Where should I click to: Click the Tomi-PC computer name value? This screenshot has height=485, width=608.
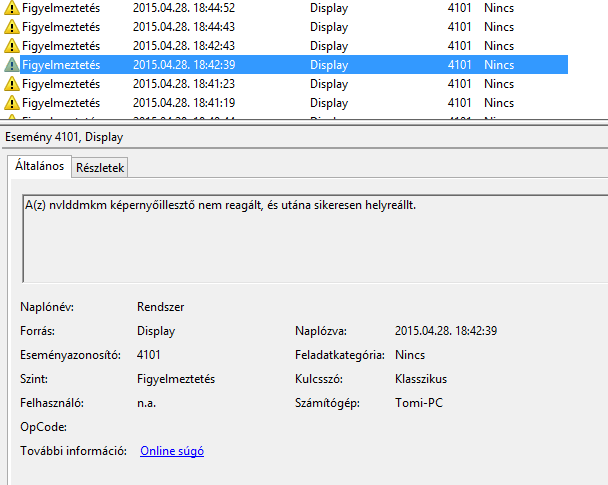pos(420,403)
